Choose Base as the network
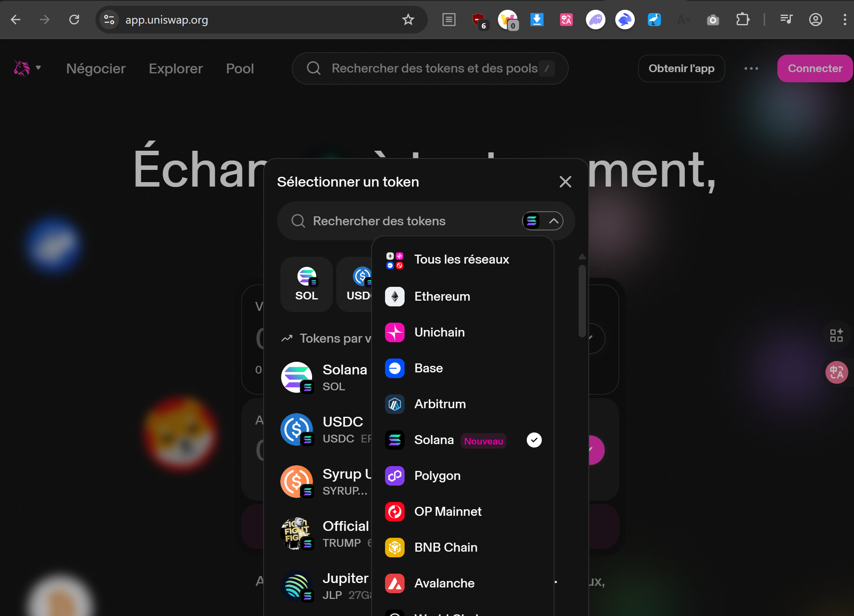Image resolution: width=854 pixels, height=616 pixels. tap(428, 368)
